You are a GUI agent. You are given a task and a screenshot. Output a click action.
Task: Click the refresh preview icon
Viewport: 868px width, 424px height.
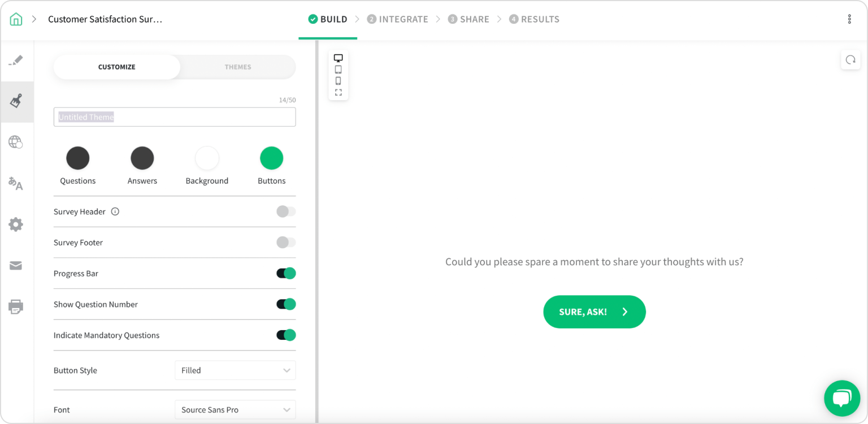pos(850,59)
